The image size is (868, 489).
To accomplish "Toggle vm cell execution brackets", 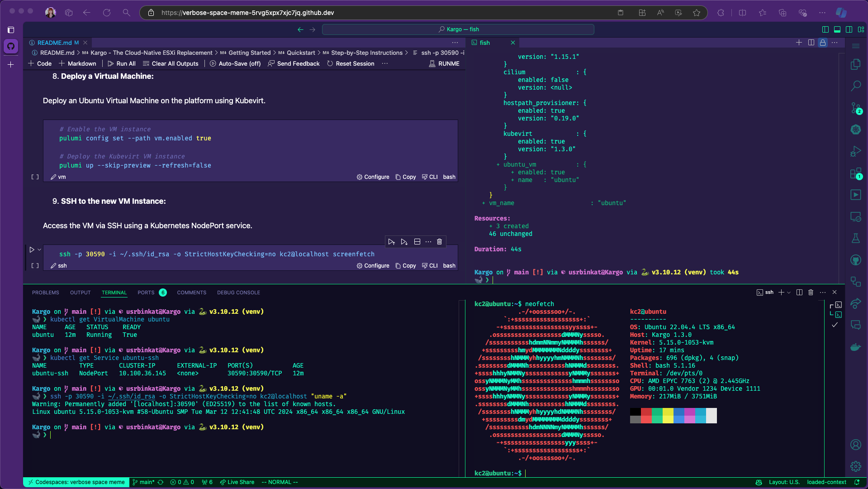I will coord(35,177).
